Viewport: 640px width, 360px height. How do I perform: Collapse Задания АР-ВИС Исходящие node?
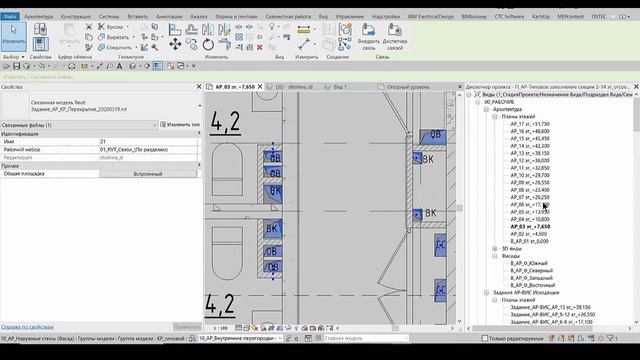486,293
